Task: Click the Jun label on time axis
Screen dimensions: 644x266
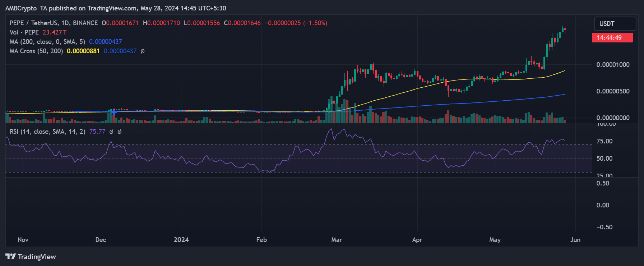Action: (575, 240)
